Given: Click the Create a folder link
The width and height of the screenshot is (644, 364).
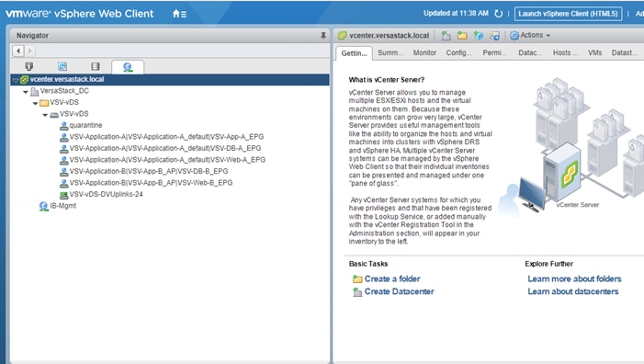Looking at the screenshot, I should (x=392, y=279).
